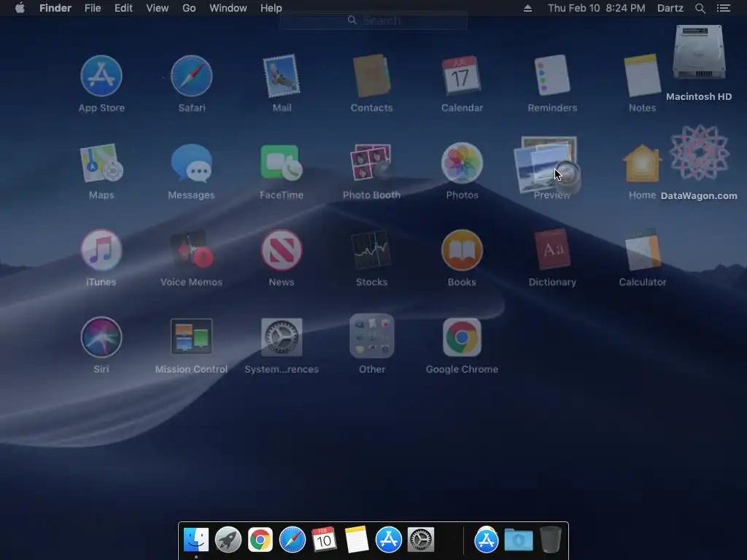Viewport: 747px width, 560px height.
Task: Open the Help menu
Action: 271,8
